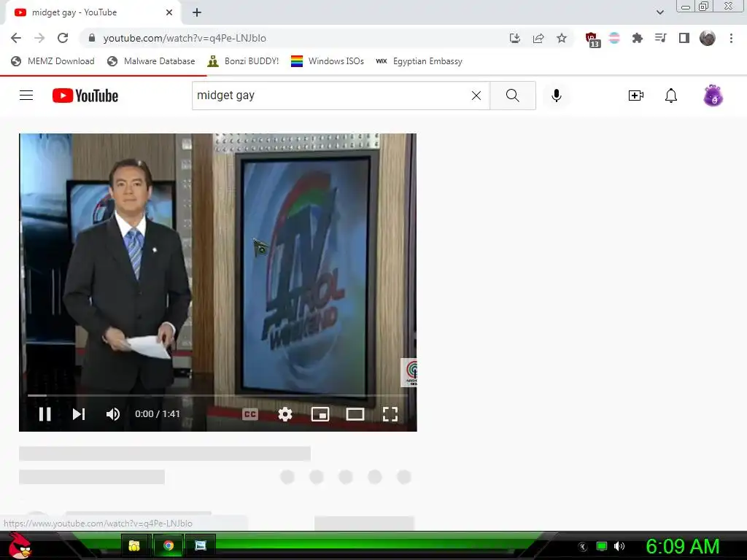
Task: Go to the YouTube home logo
Action: (85, 96)
